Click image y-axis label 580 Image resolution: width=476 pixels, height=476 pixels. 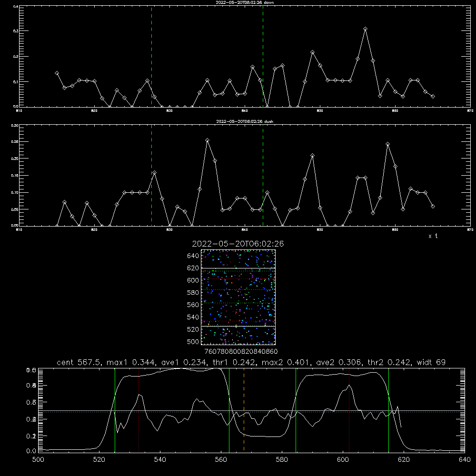click(193, 293)
